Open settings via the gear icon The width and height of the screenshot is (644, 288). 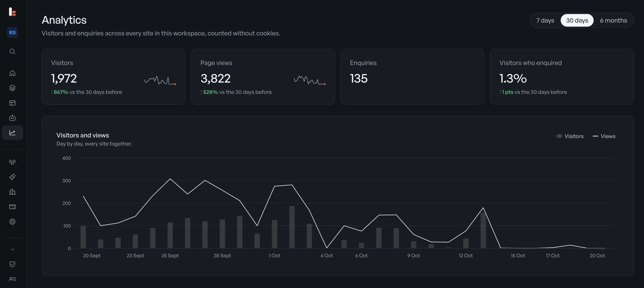tap(12, 222)
